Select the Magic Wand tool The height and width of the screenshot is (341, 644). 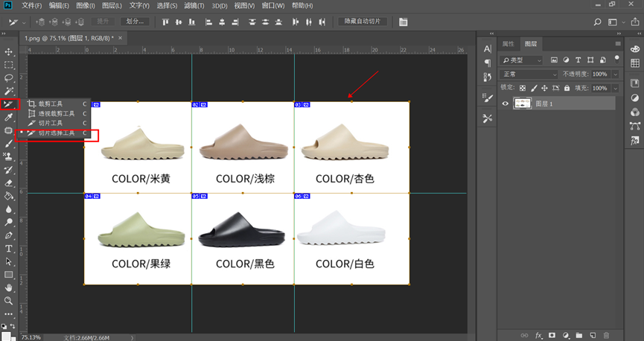pos(9,91)
